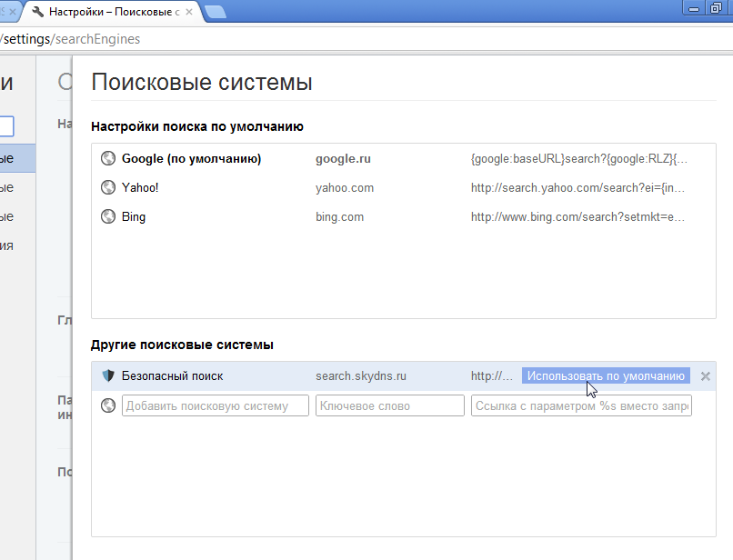733x560 pixels.
Task: Click the search.yahoo.com URL text
Action: coord(577,187)
